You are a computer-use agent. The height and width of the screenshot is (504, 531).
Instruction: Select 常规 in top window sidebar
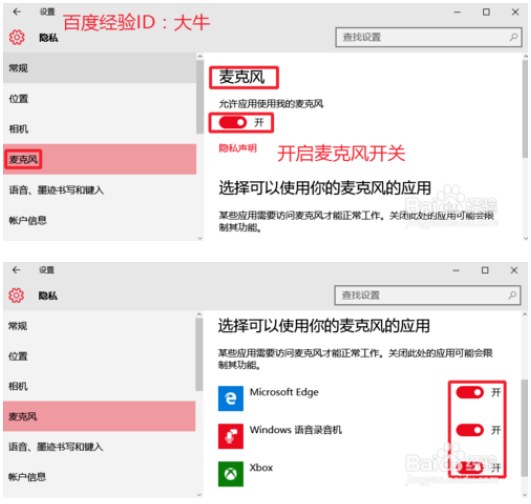pyautogui.click(x=100, y=68)
